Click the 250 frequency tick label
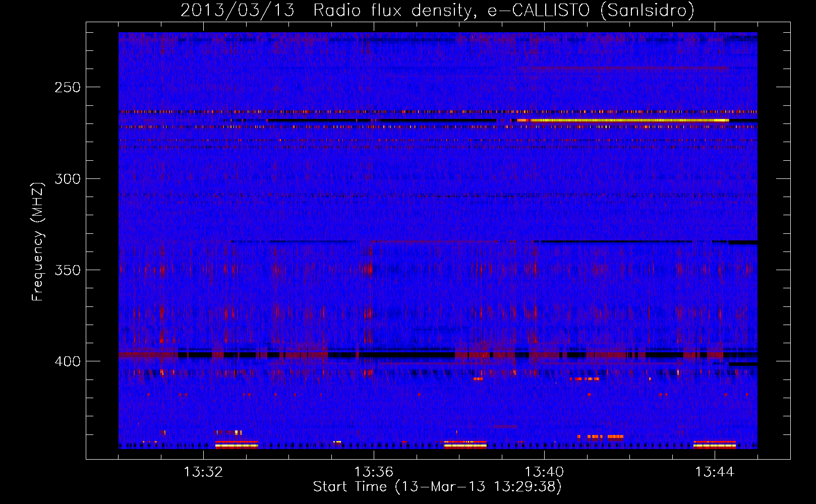This screenshot has width=816, height=504. pos(68,87)
